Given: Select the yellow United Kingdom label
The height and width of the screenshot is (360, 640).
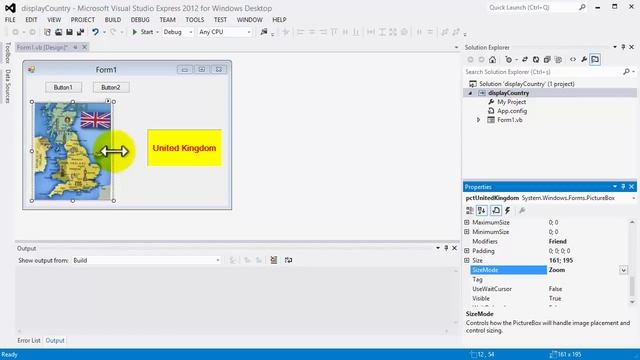Looking at the screenshot, I should (184, 148).
